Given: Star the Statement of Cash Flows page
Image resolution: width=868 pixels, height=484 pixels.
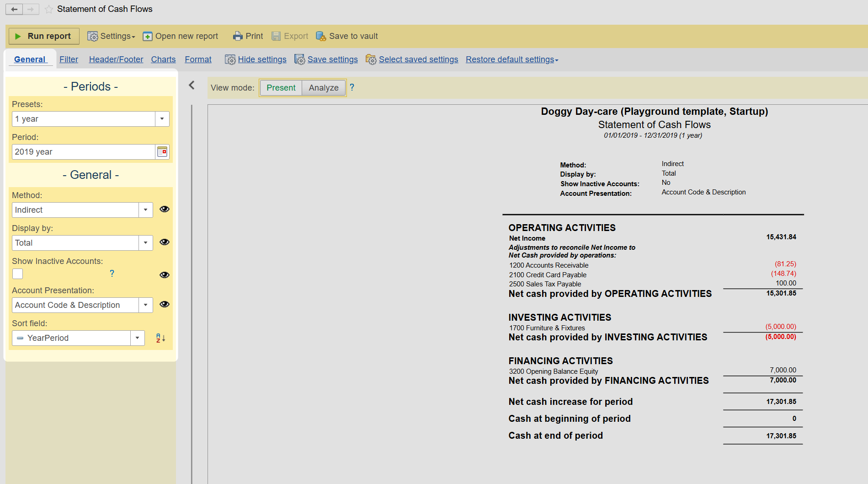Looking at the screenshot, I should (x=49, y=9).
